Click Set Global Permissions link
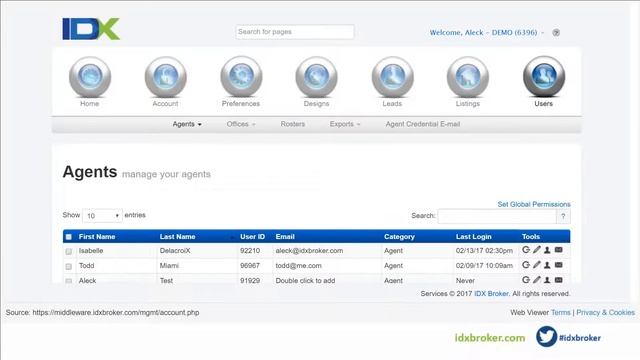Viewport: 640px width, 360px height. pos(534,204)
